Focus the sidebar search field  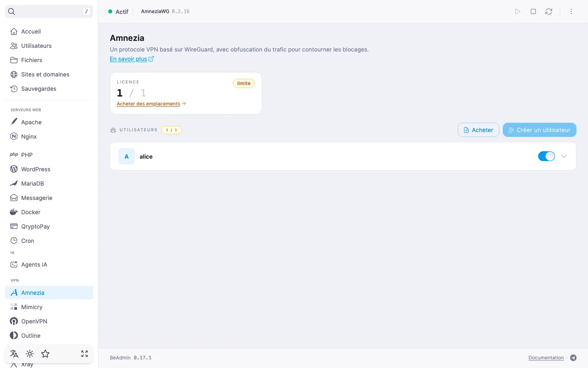(x=49, y=11)
